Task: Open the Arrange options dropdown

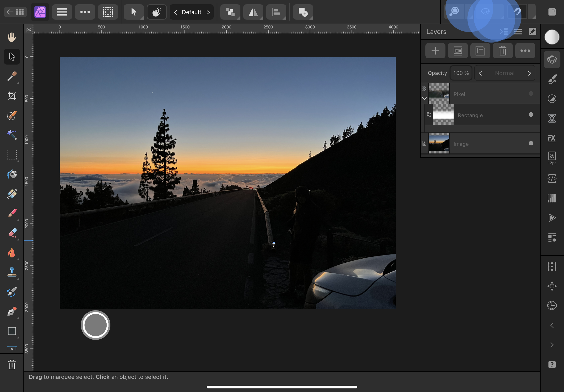Action: 230,12
